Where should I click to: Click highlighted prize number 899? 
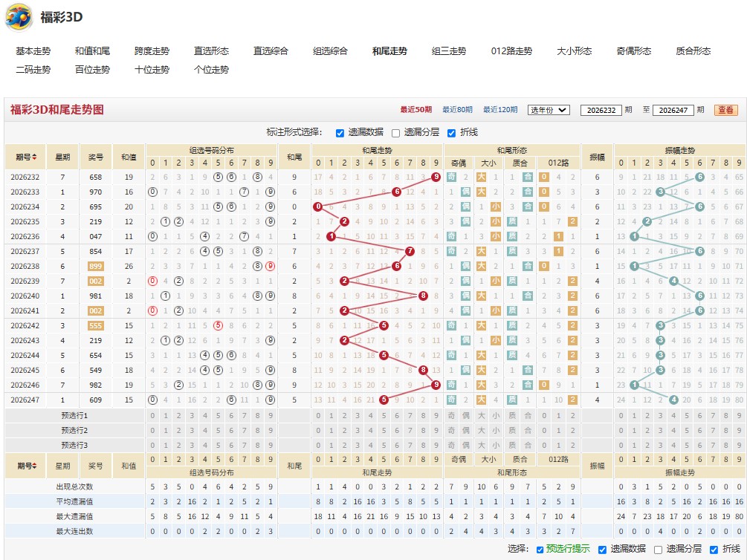(96, 266)
